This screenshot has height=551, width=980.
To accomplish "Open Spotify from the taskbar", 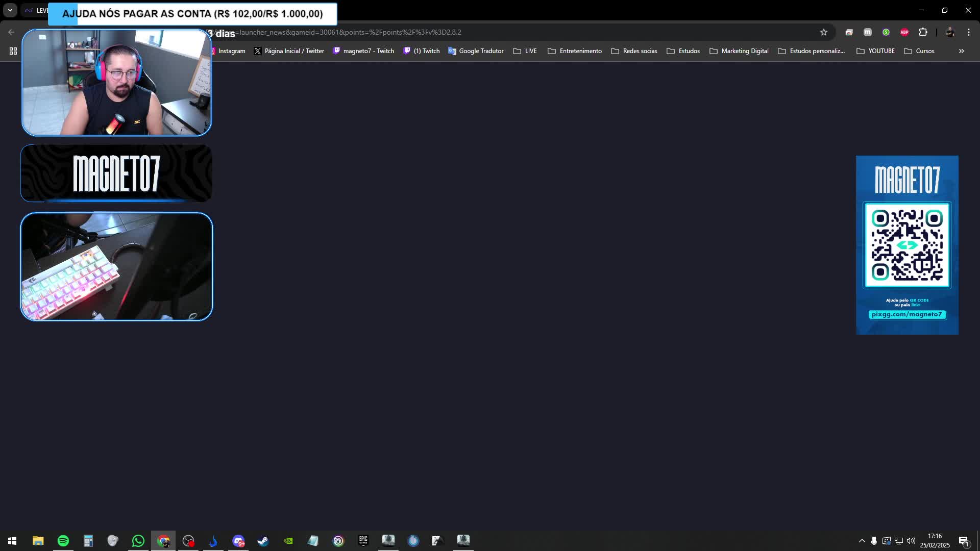I will (x=63, y=541).
